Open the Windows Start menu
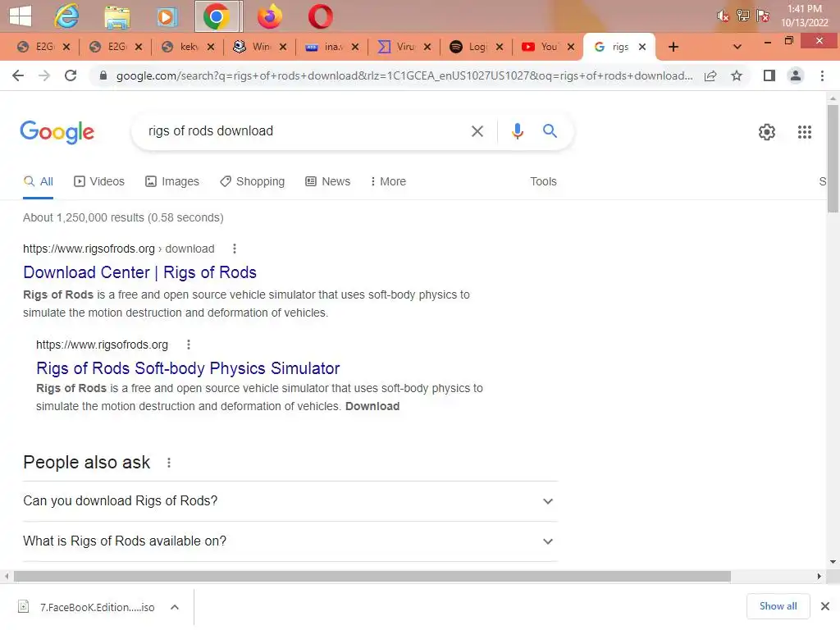Screen dimensions: 840x630 point(21,16)
